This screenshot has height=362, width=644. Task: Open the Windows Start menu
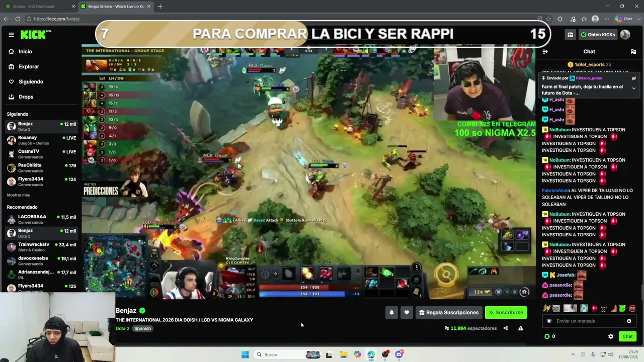pos(245,354)
